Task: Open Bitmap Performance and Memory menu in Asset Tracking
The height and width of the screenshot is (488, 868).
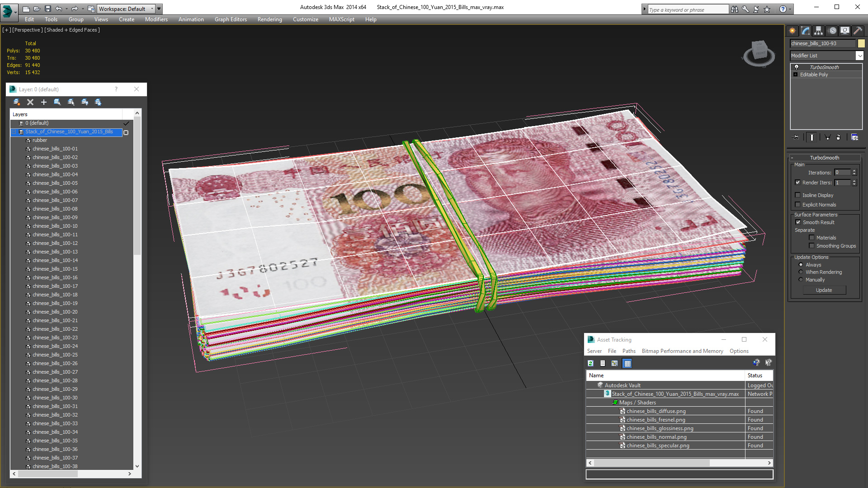Action: (682, 351)
